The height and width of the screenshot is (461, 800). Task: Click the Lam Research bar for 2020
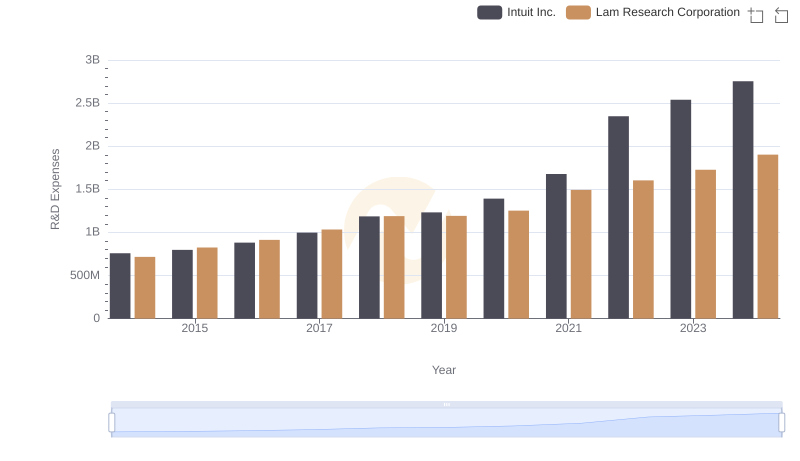tap(518, 264)
